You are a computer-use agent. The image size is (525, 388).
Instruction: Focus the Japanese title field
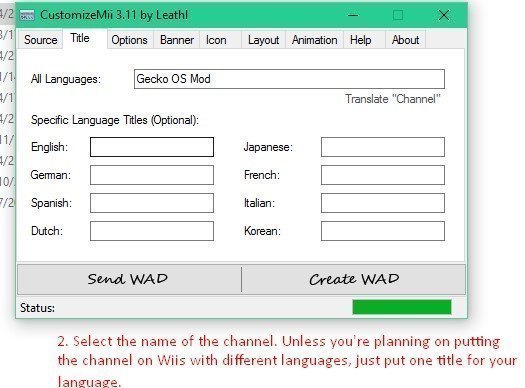coord(383,147)
